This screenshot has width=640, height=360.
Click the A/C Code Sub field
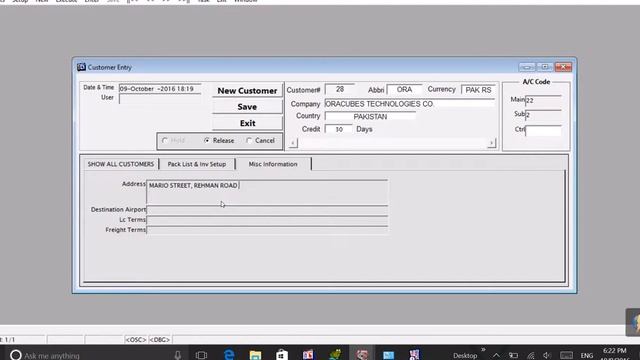[543, 115]
